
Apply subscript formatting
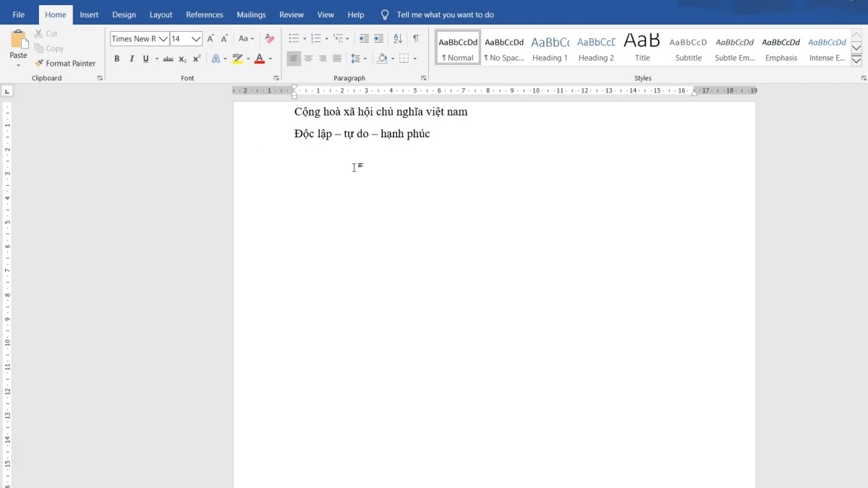click(x=182, y=59)
